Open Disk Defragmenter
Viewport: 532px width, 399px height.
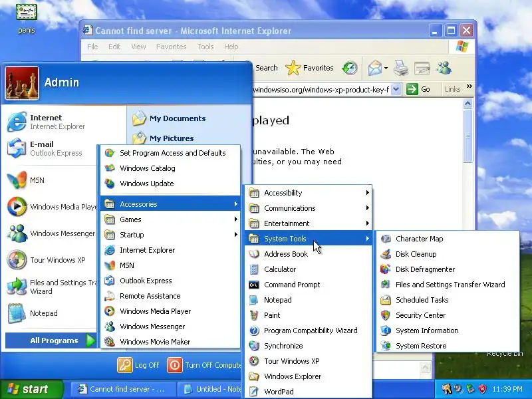(x=448, y=269)
